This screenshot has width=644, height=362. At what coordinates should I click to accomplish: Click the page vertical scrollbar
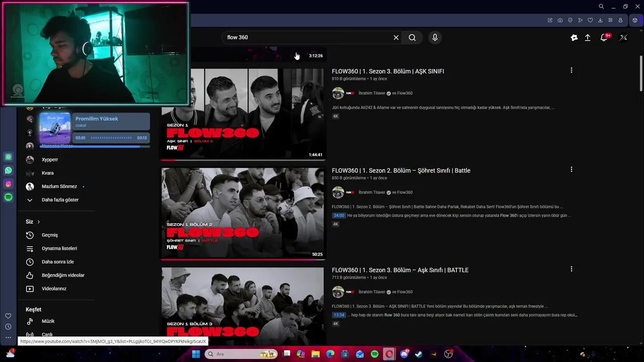pos(641,73)
